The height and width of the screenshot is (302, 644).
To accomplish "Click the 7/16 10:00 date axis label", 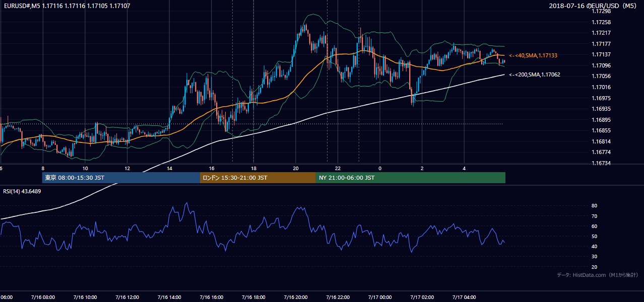I will pos(85,297).
